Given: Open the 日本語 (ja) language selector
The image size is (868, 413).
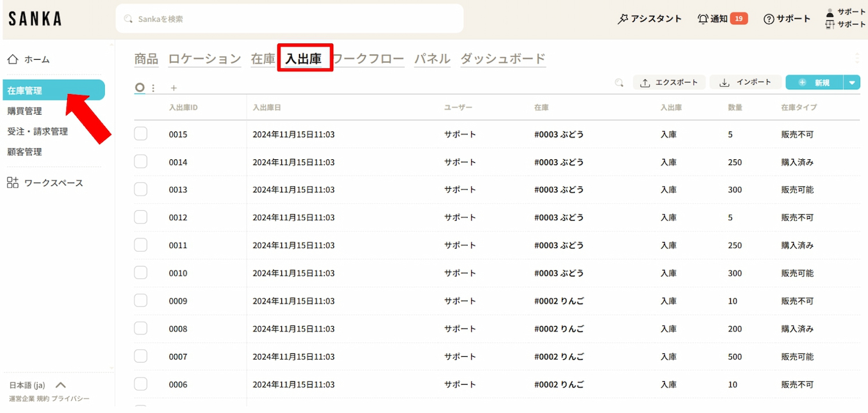Looking at the screenshot, I should (x=38, y=385).
